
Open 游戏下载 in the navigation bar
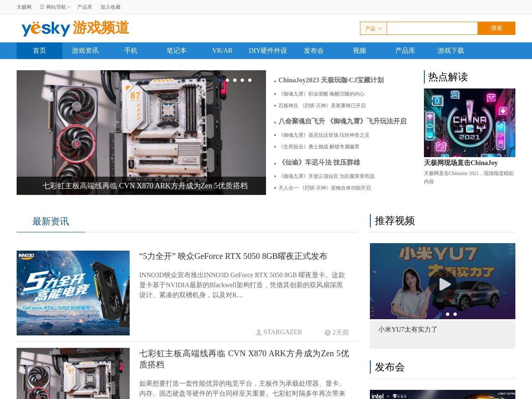[451, 51]
